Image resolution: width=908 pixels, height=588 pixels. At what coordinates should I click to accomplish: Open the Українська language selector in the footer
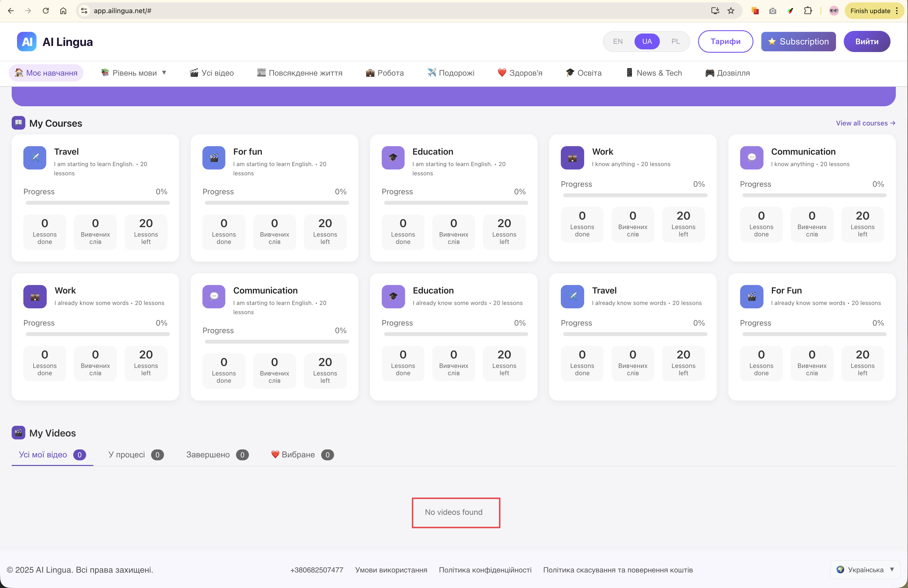[x=865, y=569]
